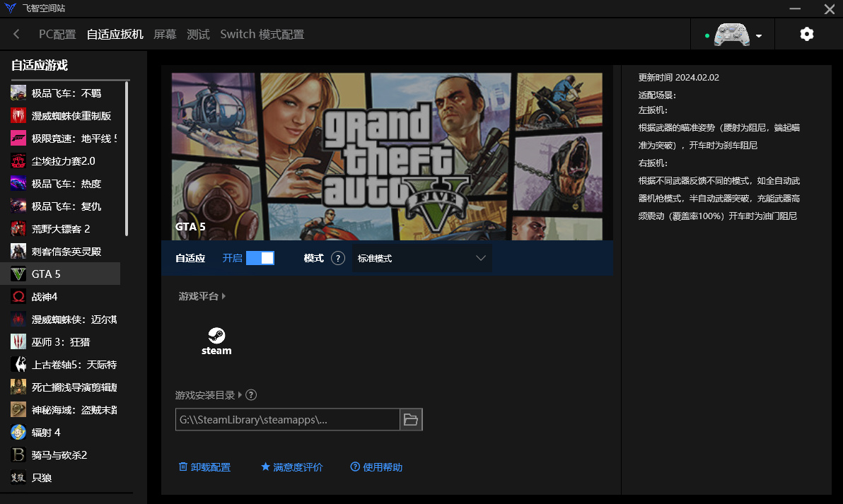843x504 pixels.
Task: Select 战神4 in the game list
Action: (x=59, y=297)
